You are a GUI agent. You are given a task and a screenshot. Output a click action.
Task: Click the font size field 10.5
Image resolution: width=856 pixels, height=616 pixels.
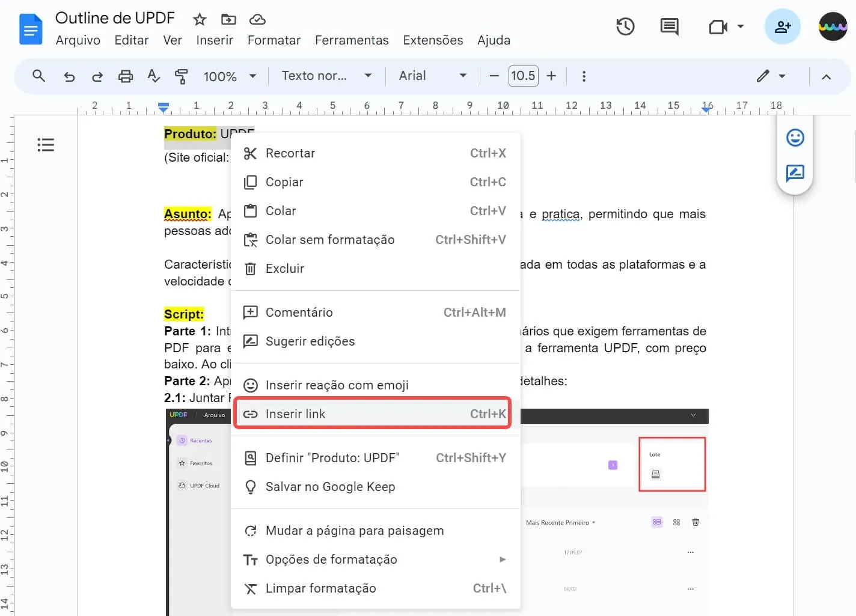coord(523,76)
